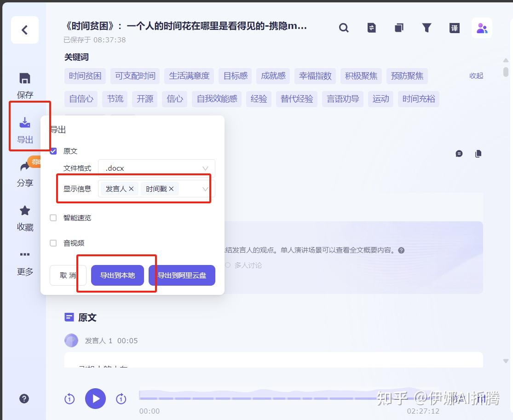Play the audio recording
The image size is (513, 420).
click(95, 398)
